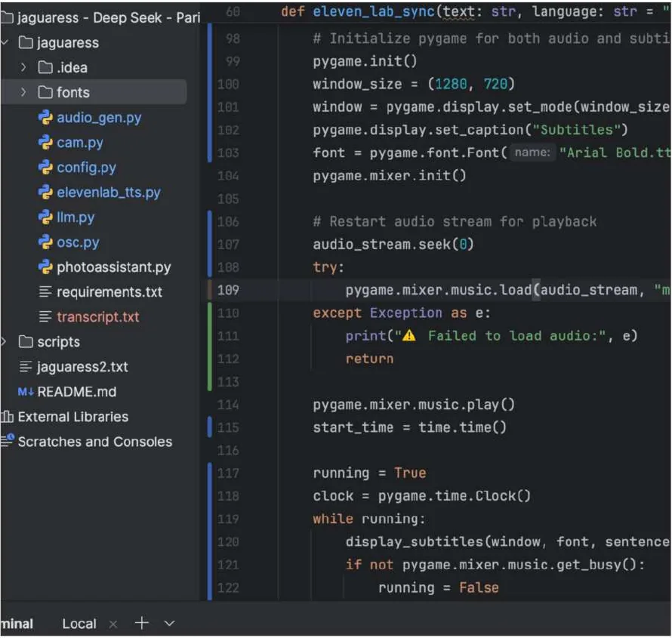This screenshot has height=638, width=672.
Task: Select the jaguaress - Deep Seek project root
Action: pyautogui.click(x=109, y=17)
